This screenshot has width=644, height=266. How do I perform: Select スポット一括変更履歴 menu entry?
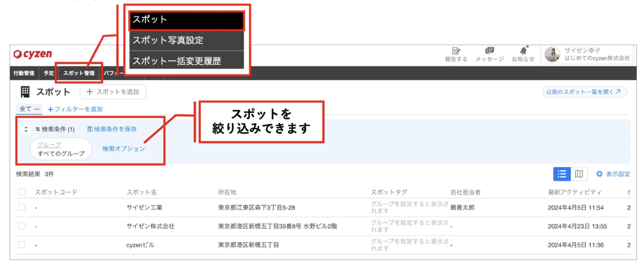187,61
